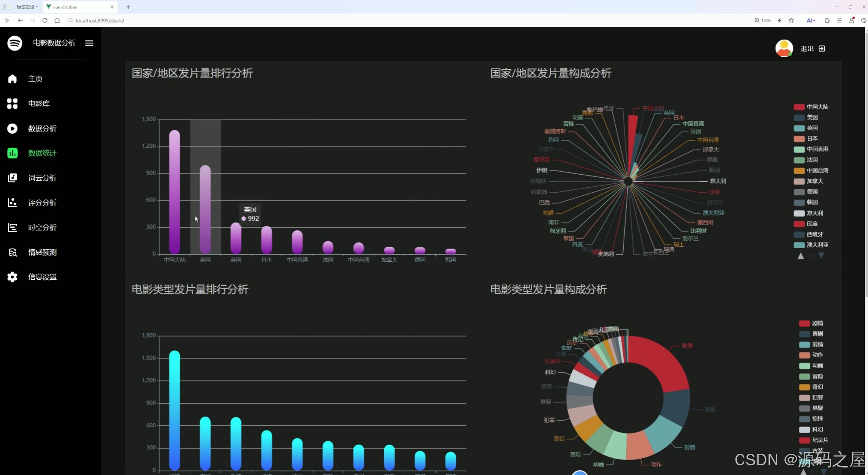Toggle 剧情 legend entry in genre pie
This screenshot has height=475, width=868.
[x=811, y=323]
